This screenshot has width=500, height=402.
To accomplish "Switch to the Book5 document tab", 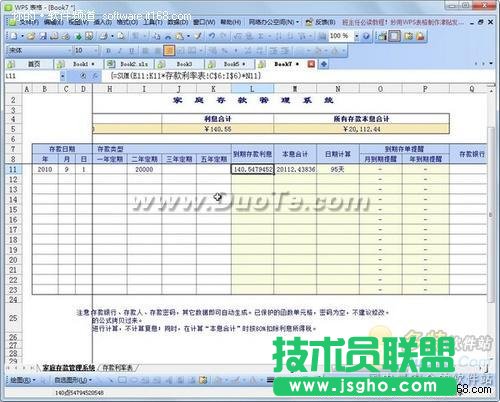I will 230,64.
